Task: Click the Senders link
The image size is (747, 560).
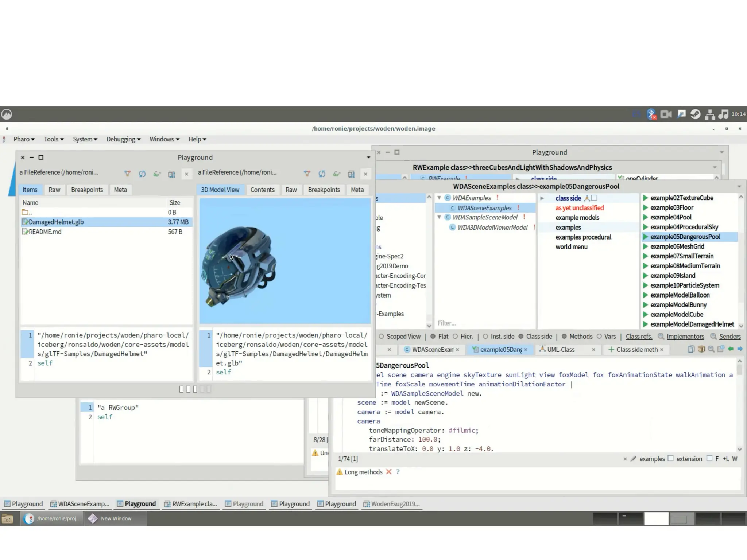Action: click(x=729, y=337)
